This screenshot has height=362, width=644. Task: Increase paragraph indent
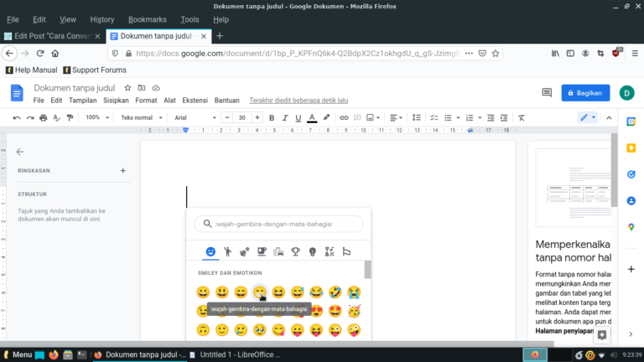pyautogui.click(x=504, y=118)
